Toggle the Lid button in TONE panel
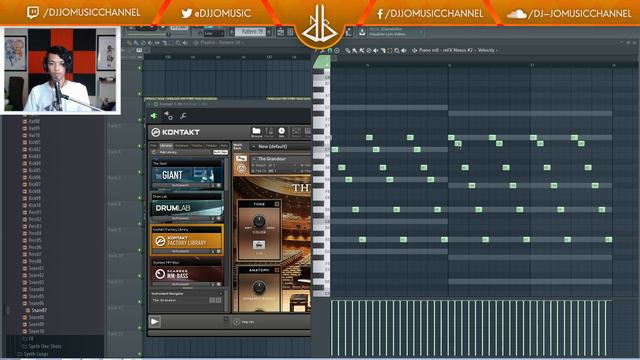Screen dimensions: 640x360 (259, 245)
